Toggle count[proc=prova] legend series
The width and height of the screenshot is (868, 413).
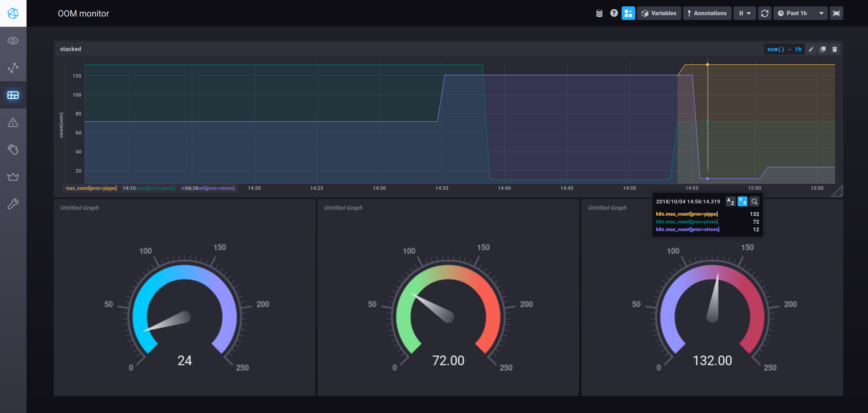(149, 188)
